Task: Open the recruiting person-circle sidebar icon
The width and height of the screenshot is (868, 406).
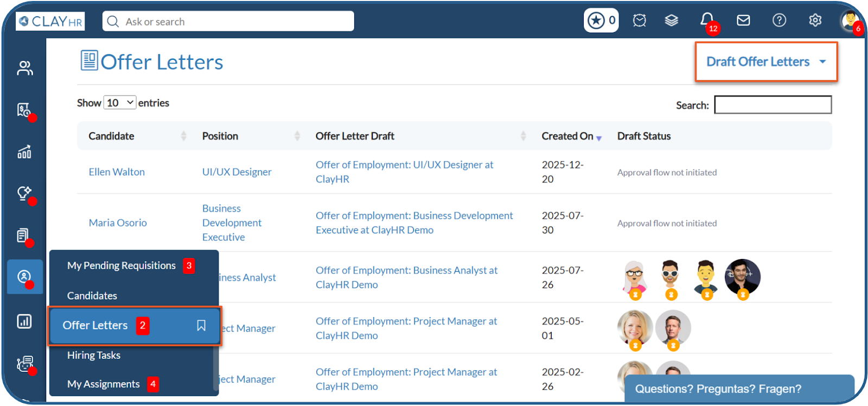Action: [24, 277]
